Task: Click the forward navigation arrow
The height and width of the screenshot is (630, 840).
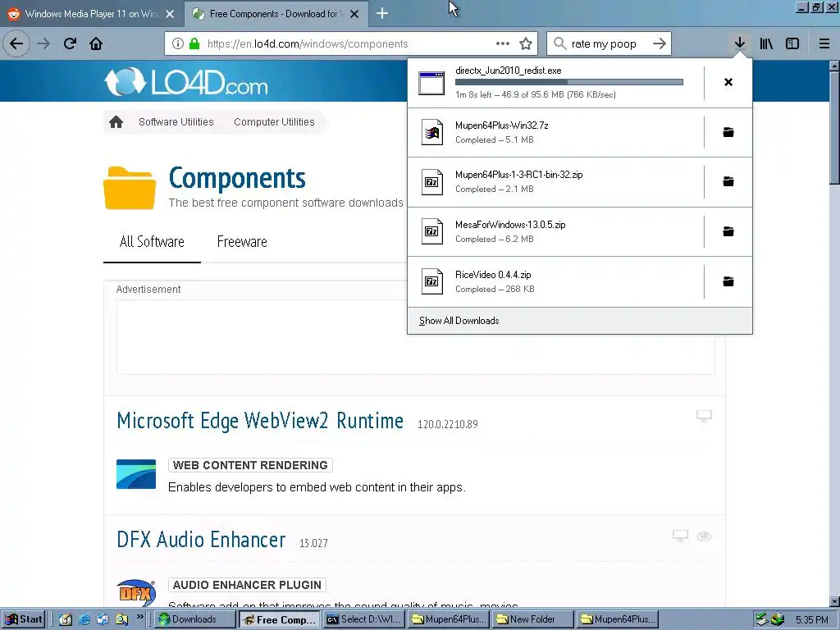Action: tap(43, 43)
